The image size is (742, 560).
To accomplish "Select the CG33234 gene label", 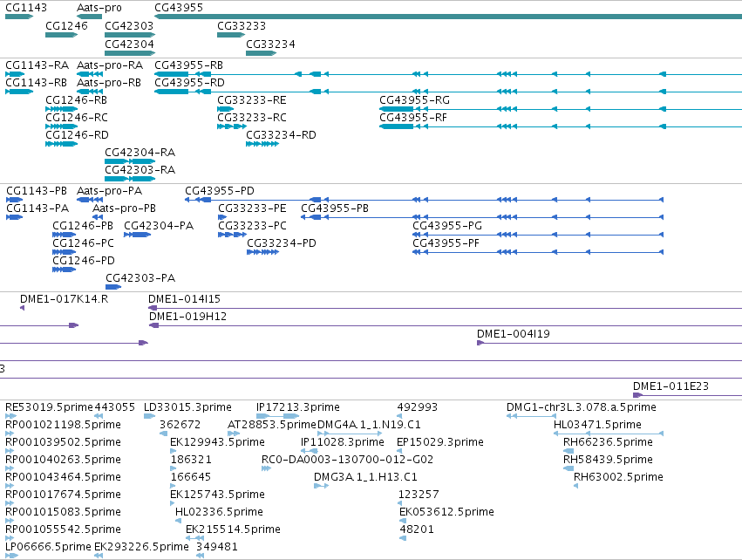I will point(270,44).
